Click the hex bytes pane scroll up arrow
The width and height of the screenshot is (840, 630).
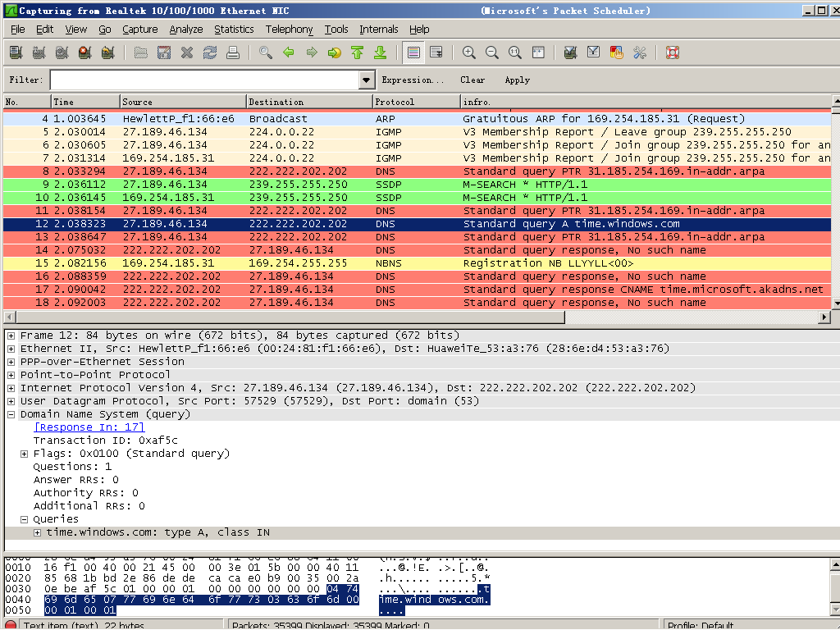pyautogui.click(x=836, y=564)
